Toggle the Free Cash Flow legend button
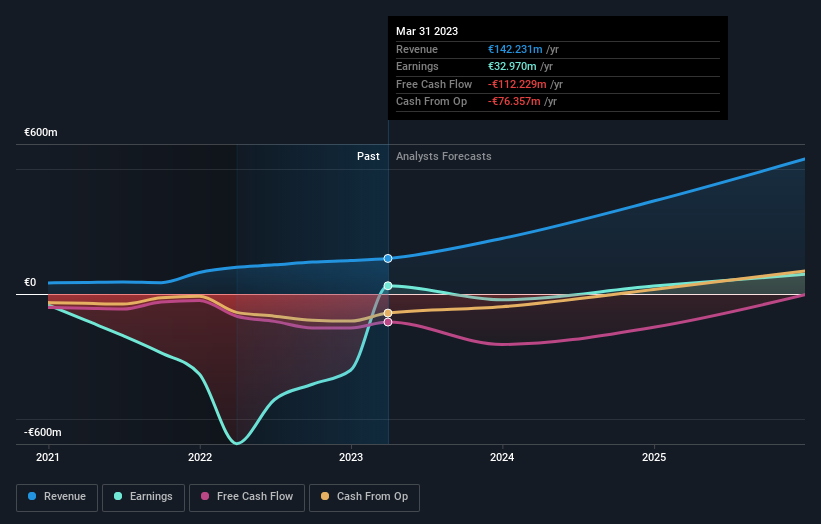This screenshot has width=821, height=524. 247,497
